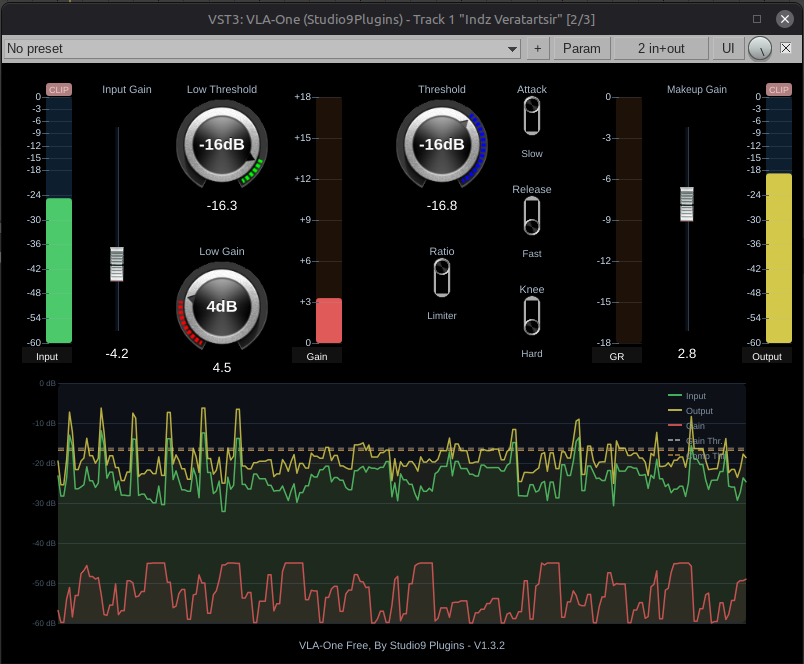Click the Makeup Gain slider handle
Screen dimensions: 804x664
coord(687,204)
